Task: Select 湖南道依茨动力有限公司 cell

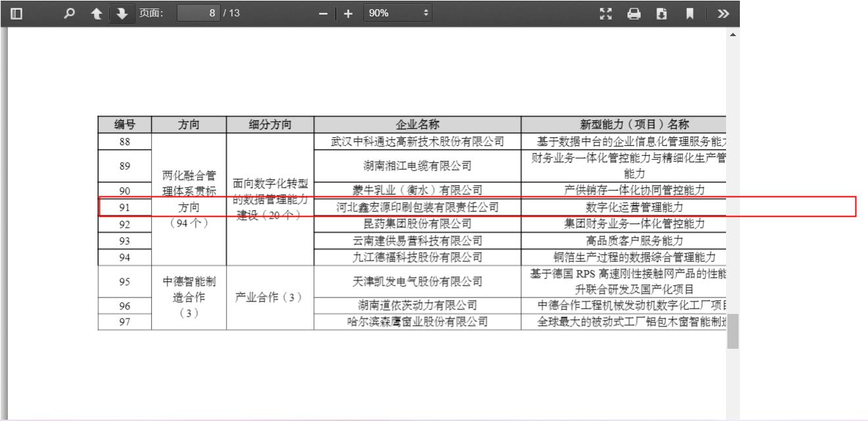Action: [417, 305]
